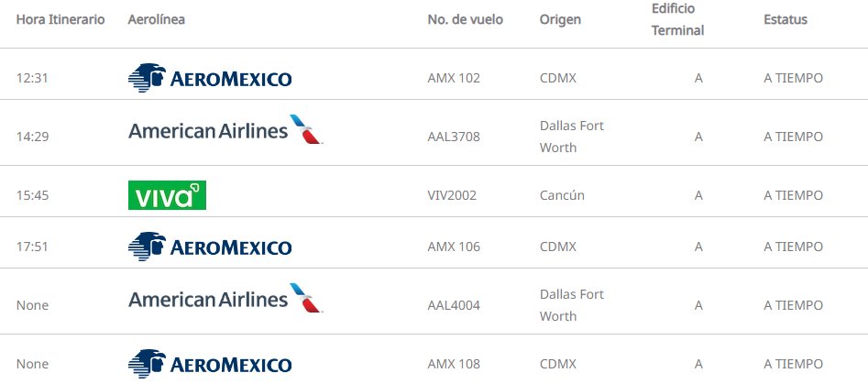Click the Origen column header
This screenshot has height=384, width=868.
[560, 19]
